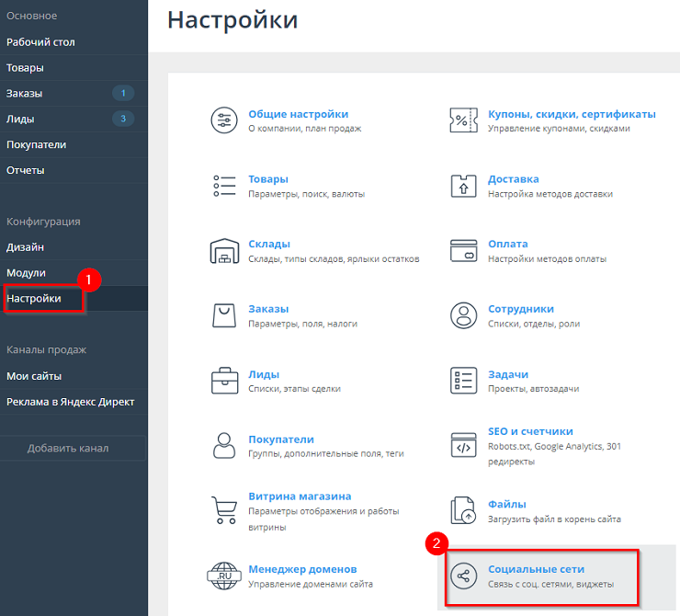Open Дизайн in the configuration menu
The height and width of the screenshot is (616, 680).
coord(25,247)
